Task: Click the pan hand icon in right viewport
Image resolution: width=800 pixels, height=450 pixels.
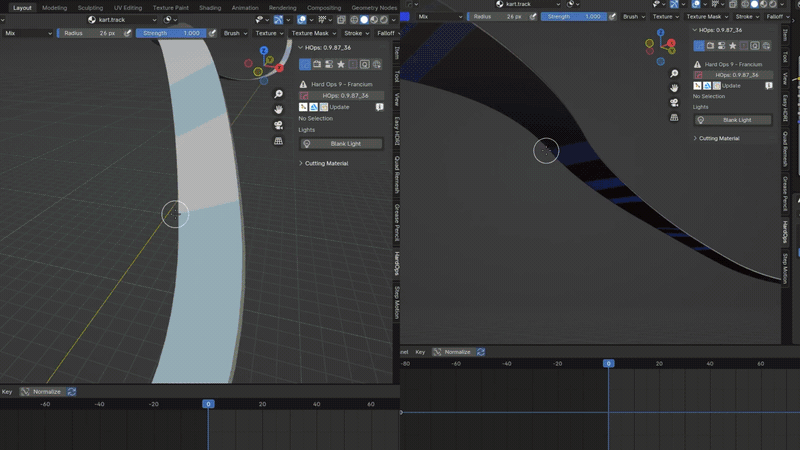Action: pyautogui.click(x=674, y=88)
